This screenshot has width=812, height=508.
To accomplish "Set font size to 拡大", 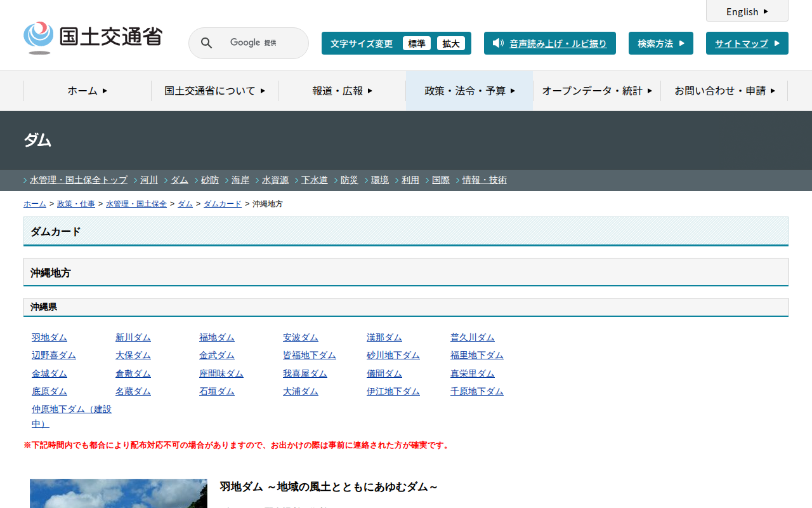I will (x=450, y=43).
